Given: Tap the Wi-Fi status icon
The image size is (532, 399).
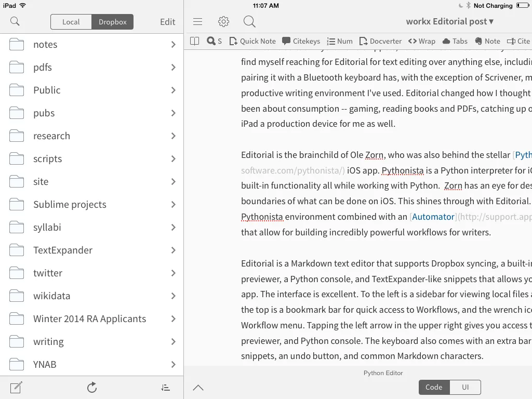Looking at the screenshot, I should (x=23, y=5).
